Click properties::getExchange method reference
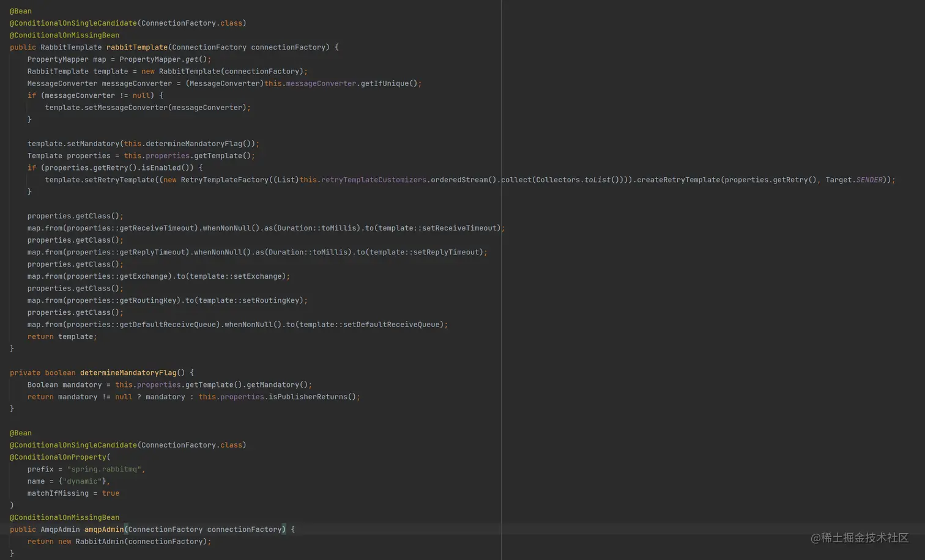Image resolution: width=925 pixels, height=560 pixels. 117,276
